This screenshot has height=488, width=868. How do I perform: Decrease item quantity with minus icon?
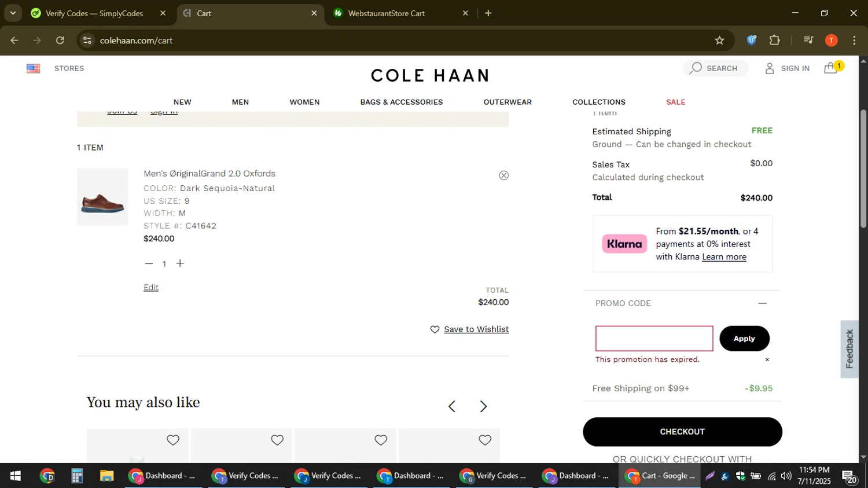tap(149, 263)
